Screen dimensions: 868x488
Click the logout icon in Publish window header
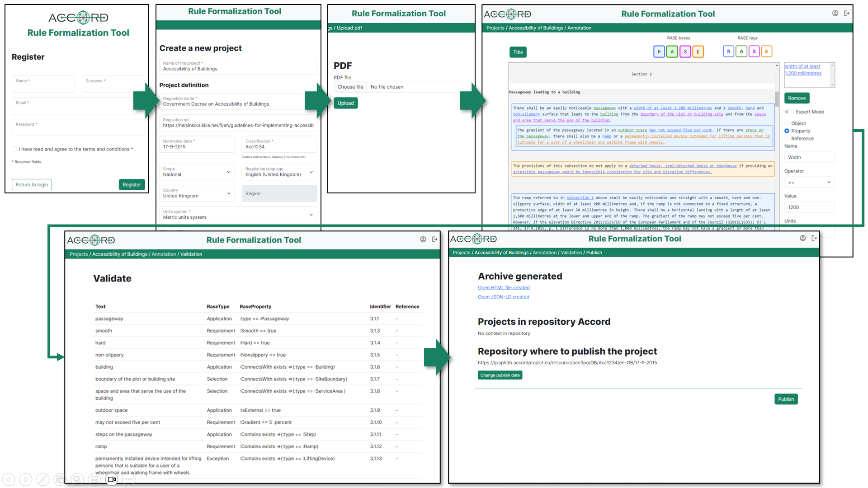[814, 238]
